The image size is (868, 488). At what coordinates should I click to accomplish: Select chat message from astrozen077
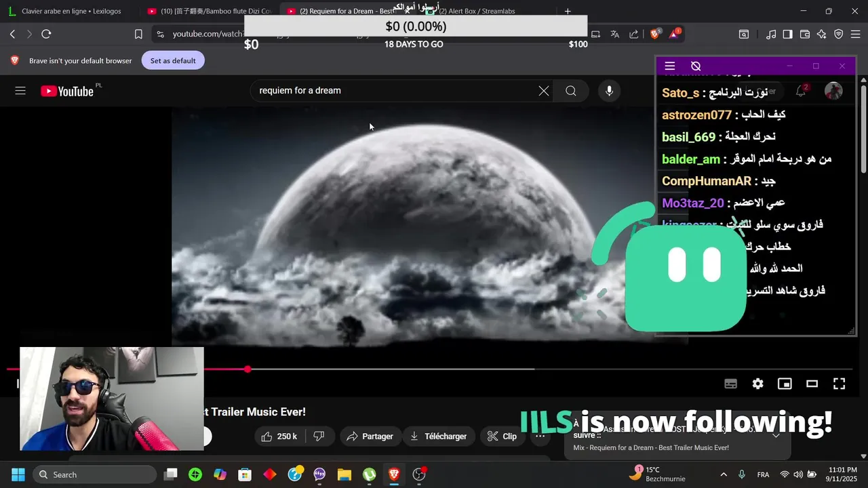click(724, 115)
